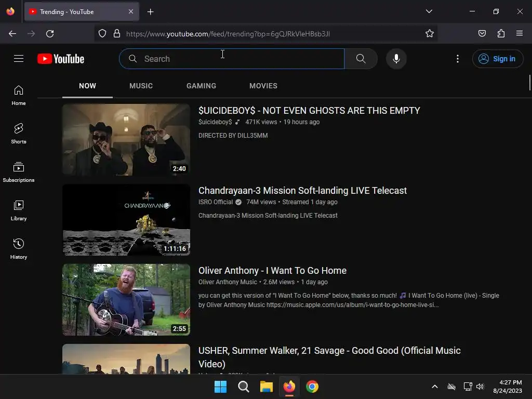Open $uicideboy$ channel link
532x399 pixels.
tap(215, 122)
